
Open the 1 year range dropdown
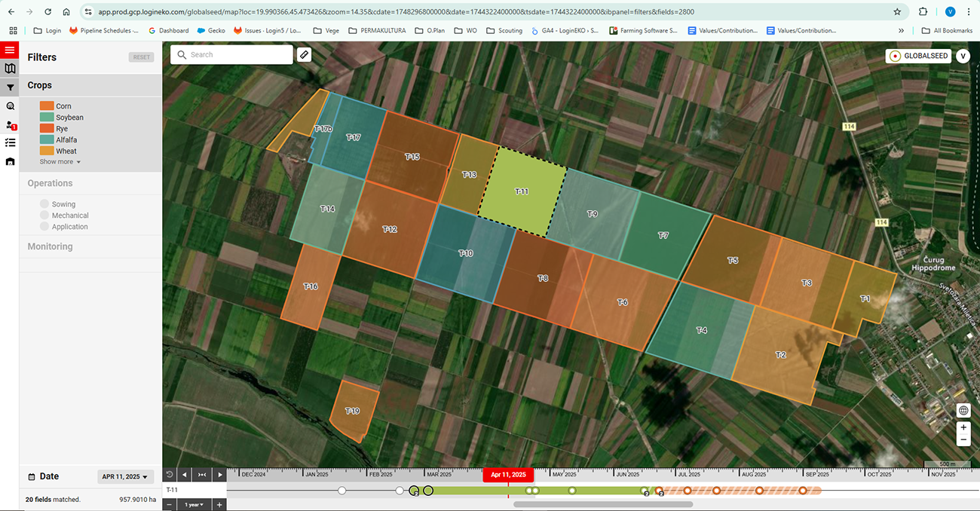point(194,504)
